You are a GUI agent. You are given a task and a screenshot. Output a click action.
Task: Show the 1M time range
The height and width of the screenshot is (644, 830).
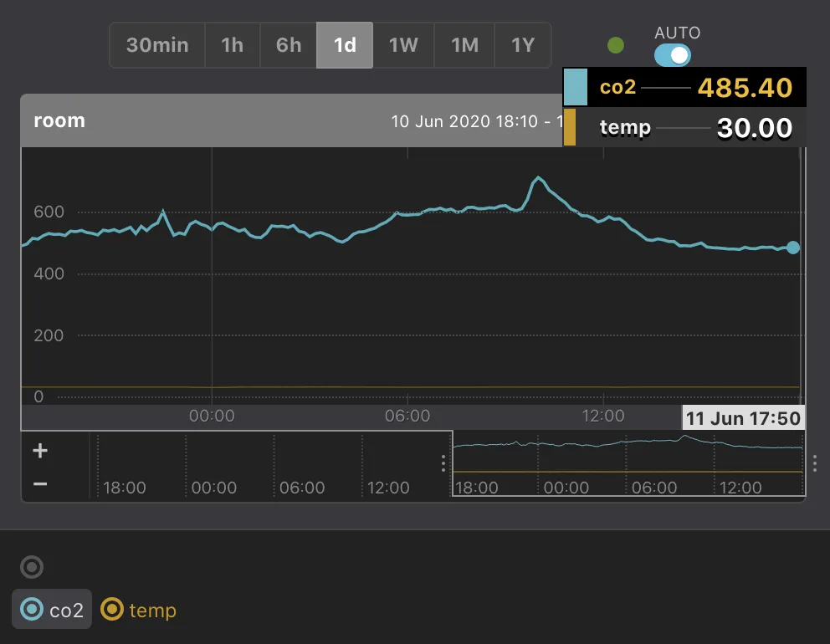[464, 45]
